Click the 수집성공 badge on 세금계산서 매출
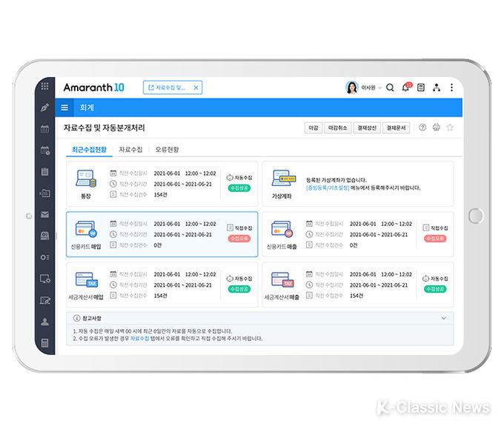Image resolution: width=504 pixels, height=432 pixels. tap(435, 289)
